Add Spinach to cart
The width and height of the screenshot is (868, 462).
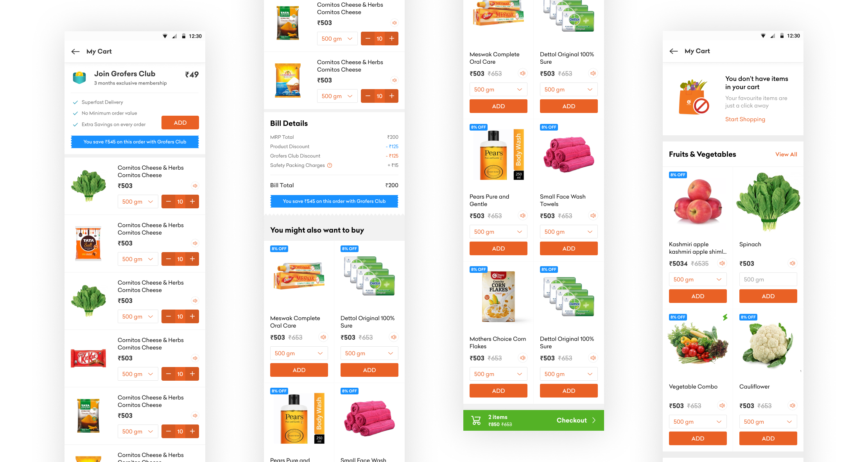point(768,296)
